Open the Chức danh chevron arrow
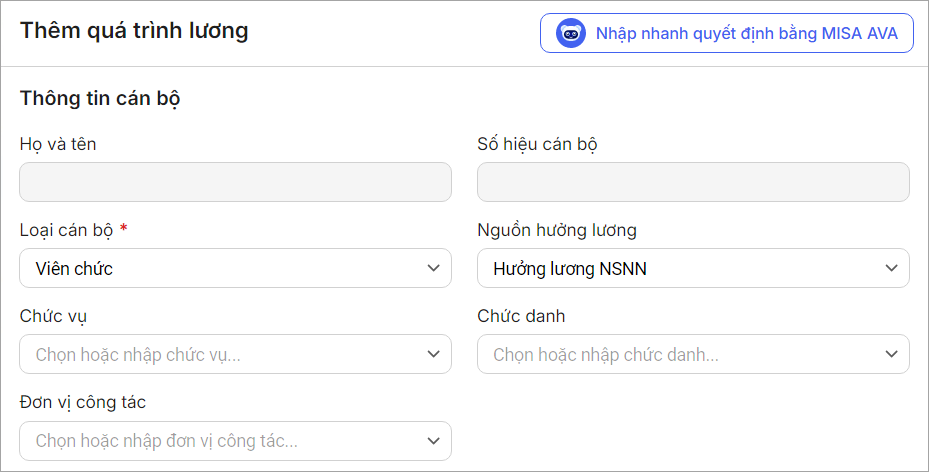This screenshot has width=929, height=472. pos(891,354)
